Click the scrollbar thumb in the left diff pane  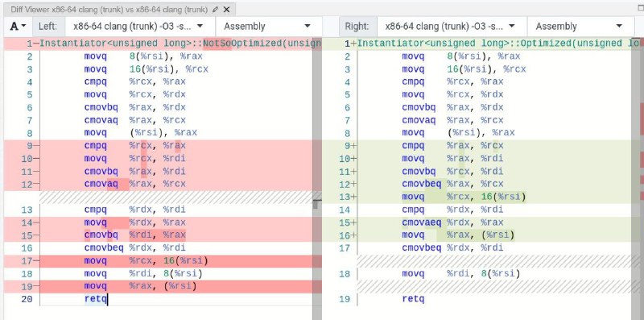[x=316, y=204]
